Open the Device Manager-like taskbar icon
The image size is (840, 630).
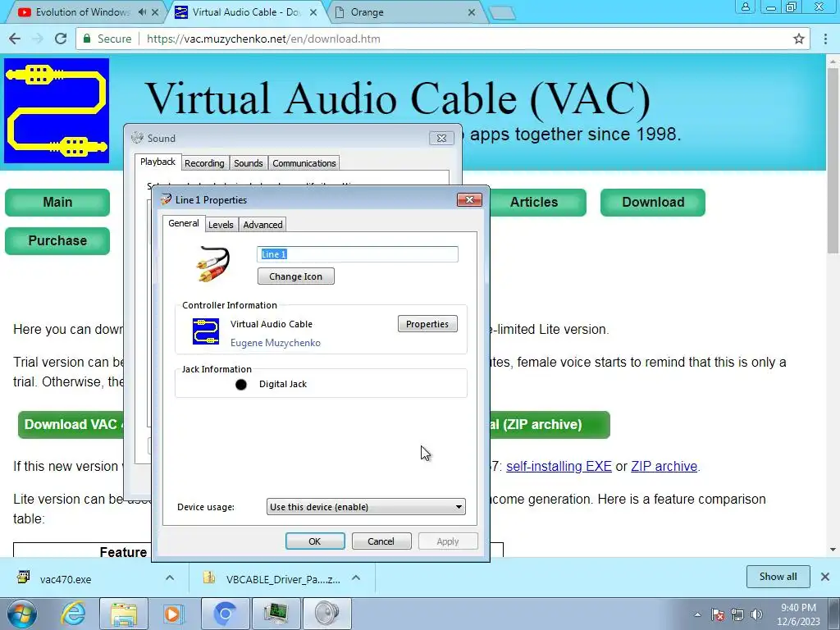pyautogui.click(x=276, y=614)
